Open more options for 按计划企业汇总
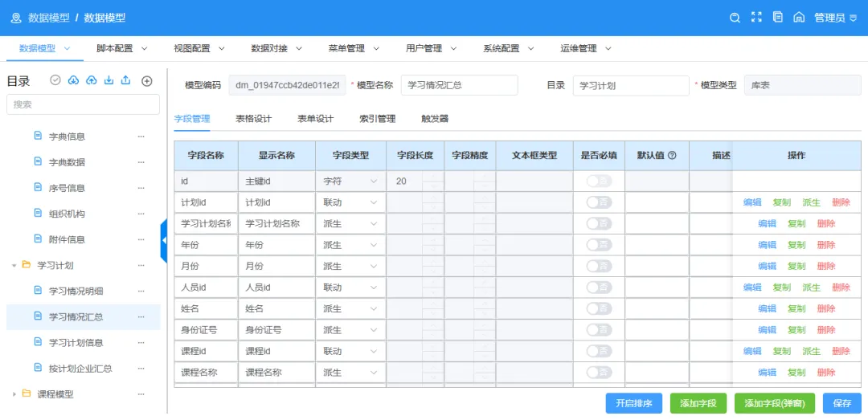Viewport: 868px width, 420px height. (x=141, y=369)
